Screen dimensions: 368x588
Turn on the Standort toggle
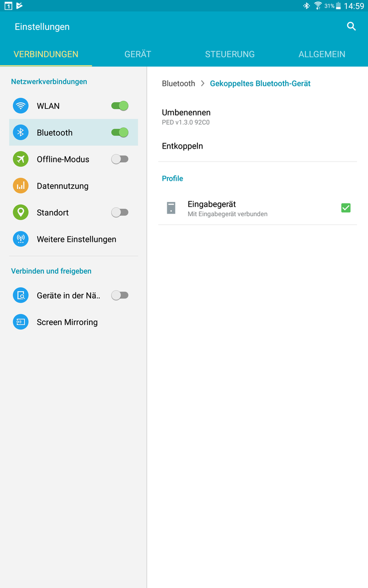120,212
